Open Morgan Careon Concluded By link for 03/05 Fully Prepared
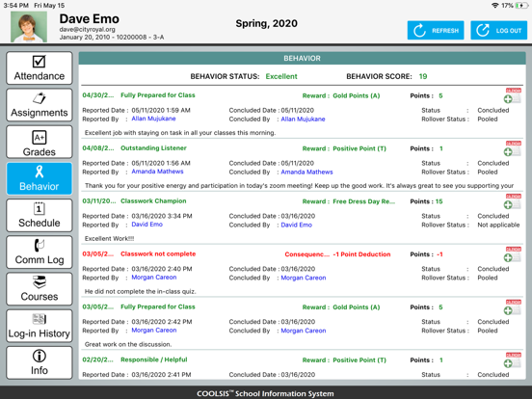The image size is (532, 399). (x=304, y=331)
